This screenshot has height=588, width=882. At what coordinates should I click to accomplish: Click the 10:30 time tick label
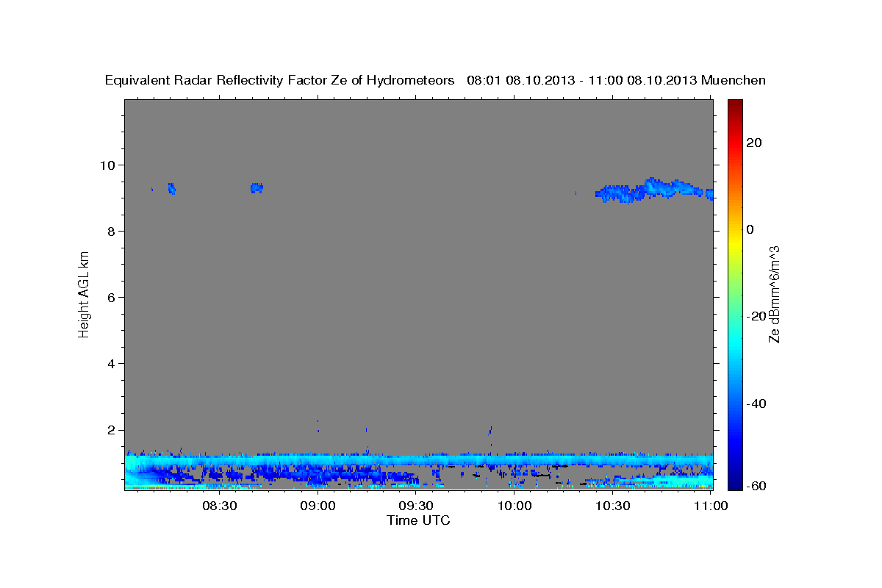[x=612, y=506]
